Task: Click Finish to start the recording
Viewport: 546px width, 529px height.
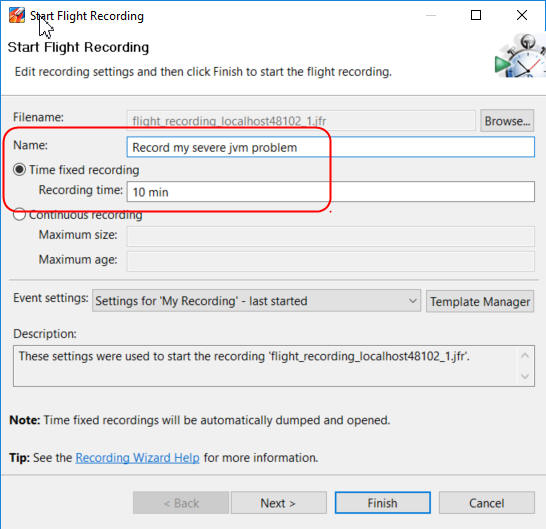Action: click(383, 503)
